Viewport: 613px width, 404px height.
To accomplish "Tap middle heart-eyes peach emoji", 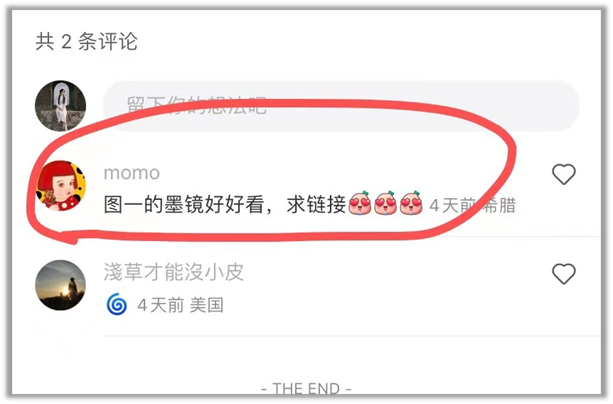I will coord(385,203).
